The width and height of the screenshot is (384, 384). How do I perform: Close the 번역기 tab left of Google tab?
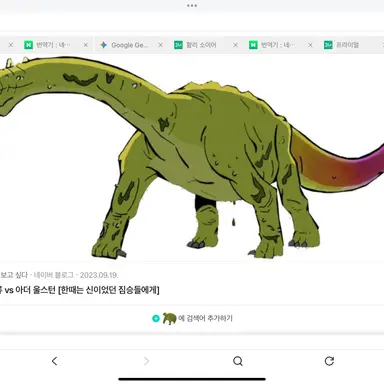(x=86, y=45)
